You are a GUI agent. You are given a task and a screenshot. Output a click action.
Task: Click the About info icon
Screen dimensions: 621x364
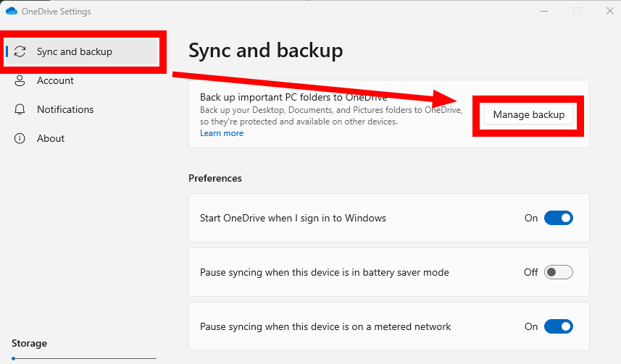coord(20,138)
